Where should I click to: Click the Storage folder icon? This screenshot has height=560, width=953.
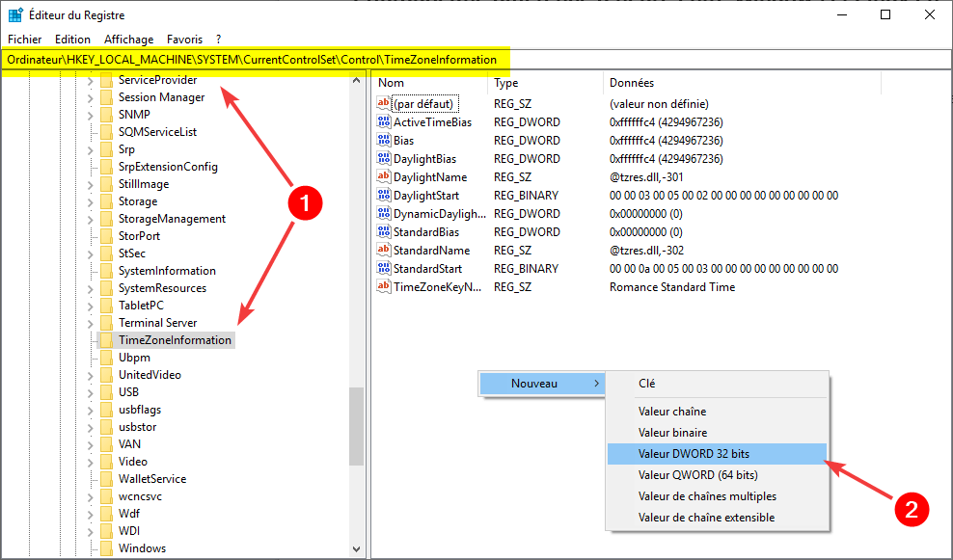tap(106, 201)
